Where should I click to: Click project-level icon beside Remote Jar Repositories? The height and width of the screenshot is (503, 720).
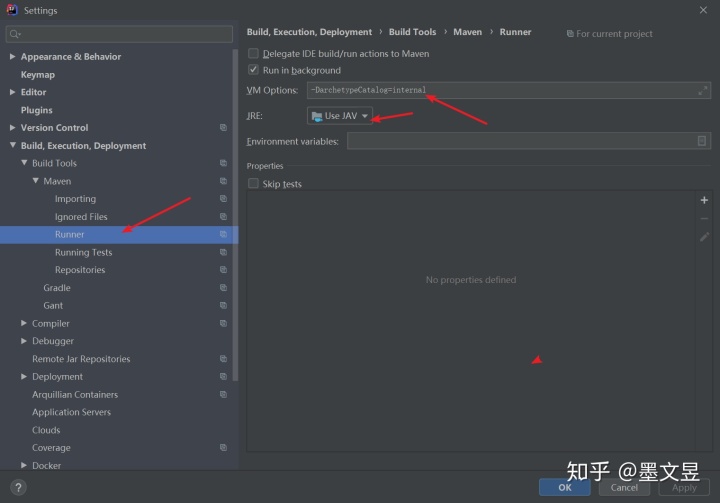223,359
